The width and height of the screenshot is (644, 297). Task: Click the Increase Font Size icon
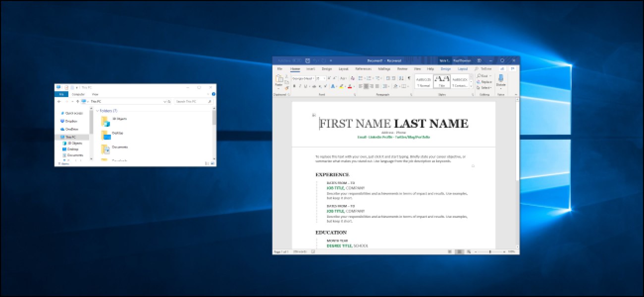329,78
